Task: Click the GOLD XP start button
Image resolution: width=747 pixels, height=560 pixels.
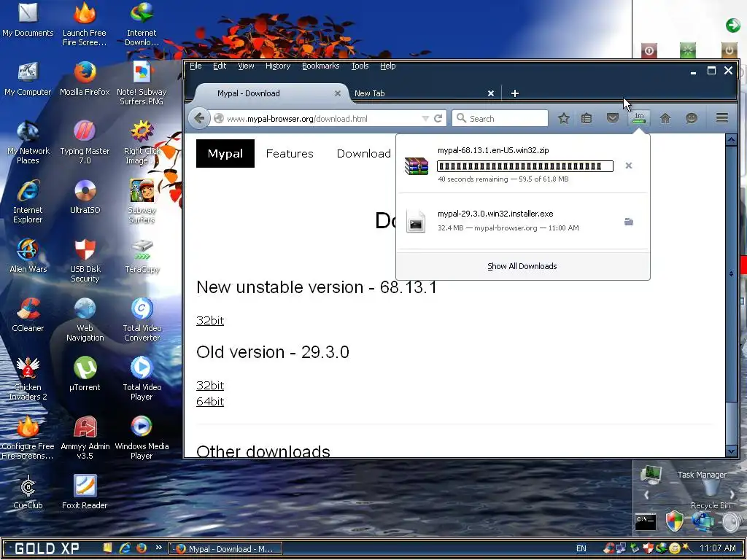Action: [47, 548]
